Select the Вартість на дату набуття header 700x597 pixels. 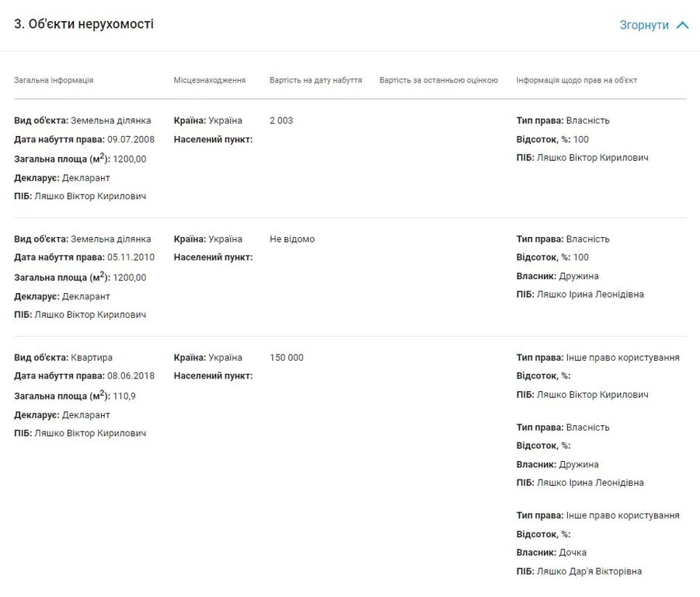click(x=315, y=80)
